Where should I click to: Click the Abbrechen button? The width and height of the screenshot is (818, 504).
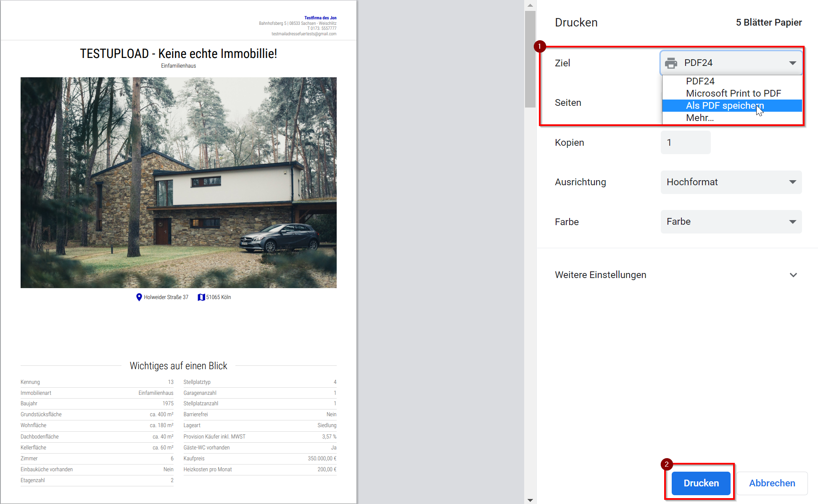click(772, 483)
